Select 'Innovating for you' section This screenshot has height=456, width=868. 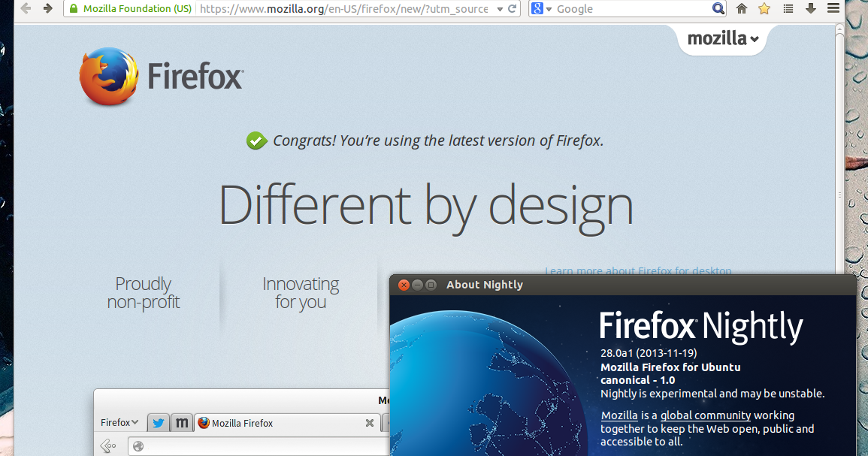coord(301,293)
